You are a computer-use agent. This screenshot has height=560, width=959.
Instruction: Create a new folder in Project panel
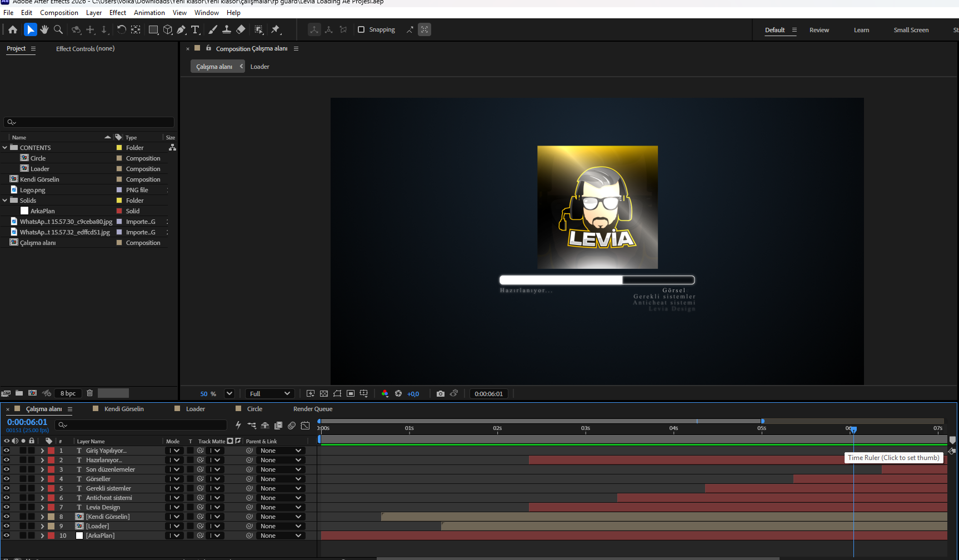19,393
